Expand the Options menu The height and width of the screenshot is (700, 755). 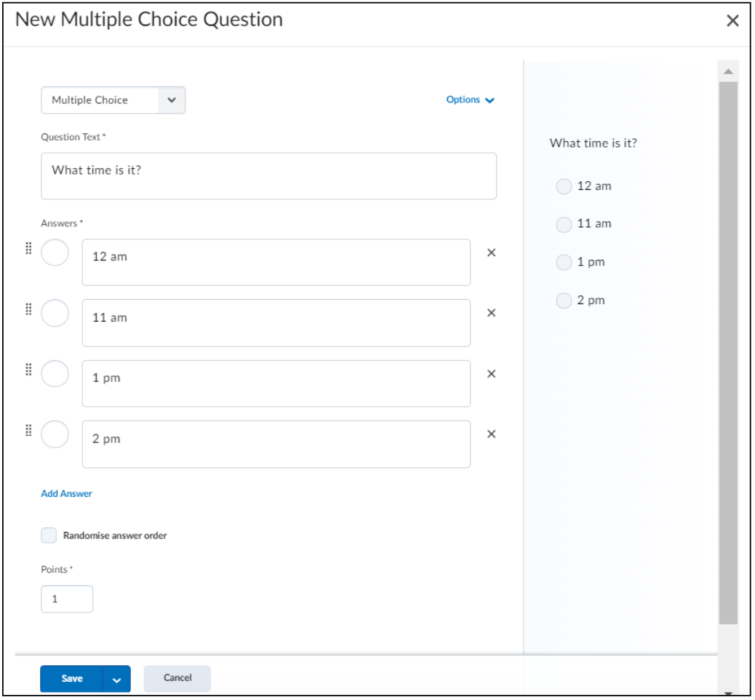[470, 100]
